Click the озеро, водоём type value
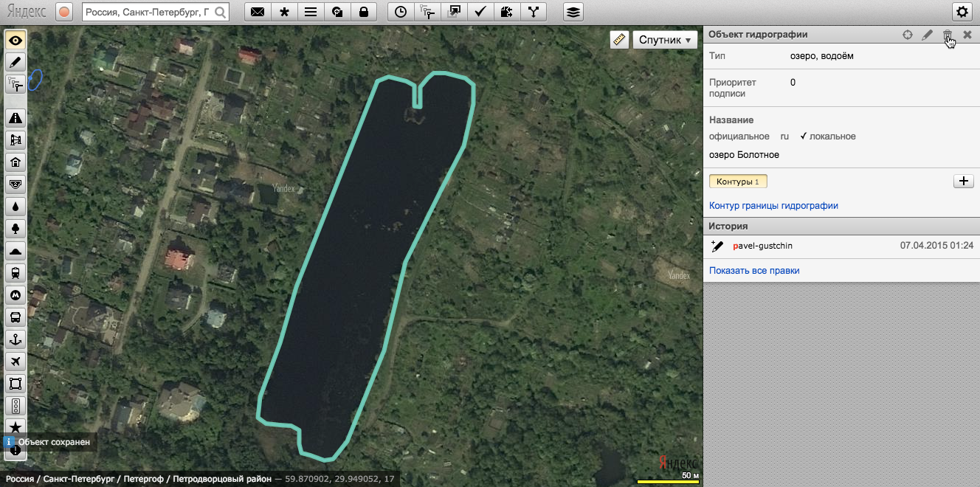This screenshot has height=487, width=980. click(822, 56)
